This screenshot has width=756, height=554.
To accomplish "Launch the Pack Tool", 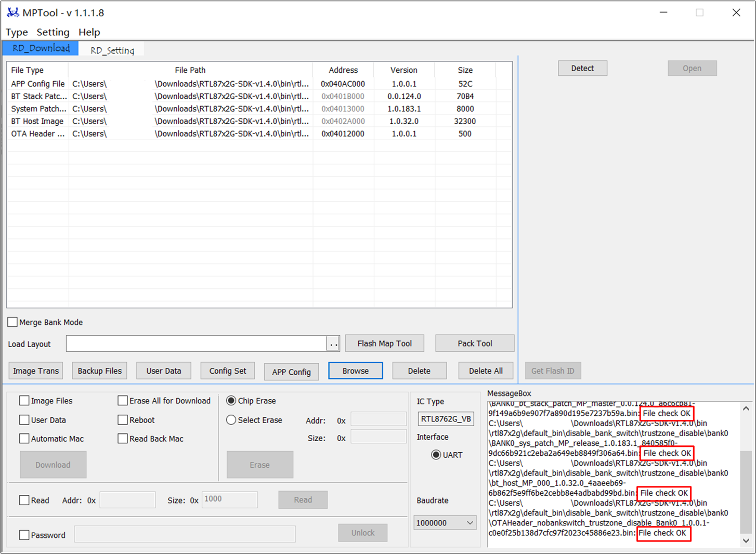I will point(475,344).
